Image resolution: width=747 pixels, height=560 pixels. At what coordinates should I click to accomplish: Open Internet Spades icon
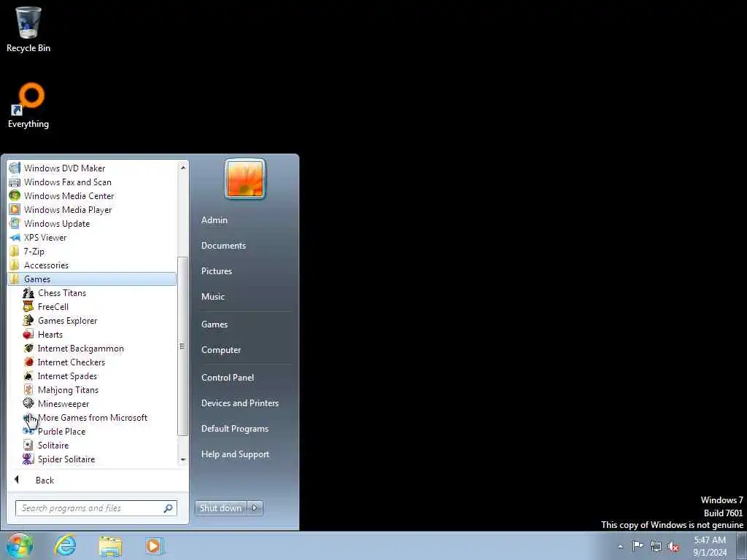pyautogui.click(x=28, y=376)
